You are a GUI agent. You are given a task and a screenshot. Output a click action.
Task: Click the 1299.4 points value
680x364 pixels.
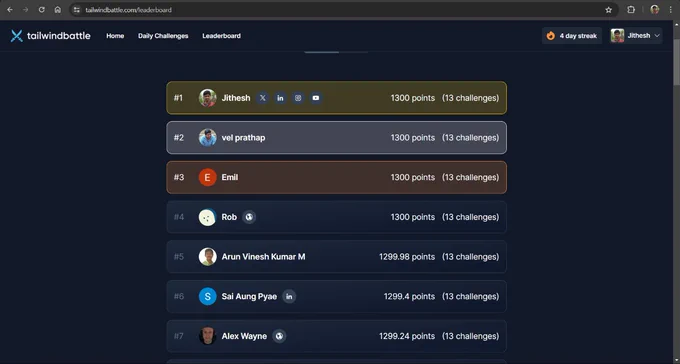[409, 297]
